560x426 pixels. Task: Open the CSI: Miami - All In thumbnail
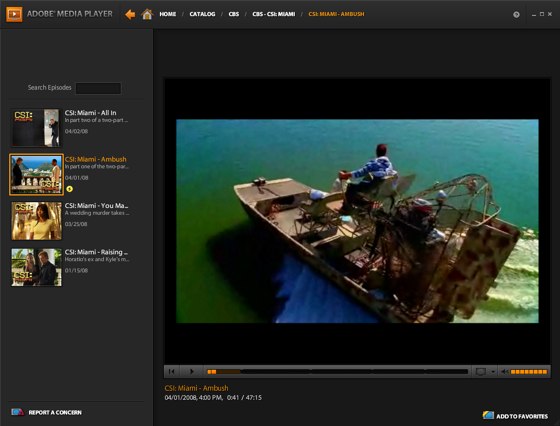pos(36,128)
